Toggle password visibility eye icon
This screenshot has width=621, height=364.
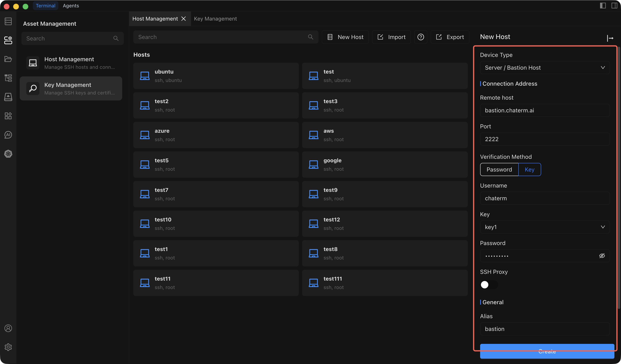coord(602,256)
